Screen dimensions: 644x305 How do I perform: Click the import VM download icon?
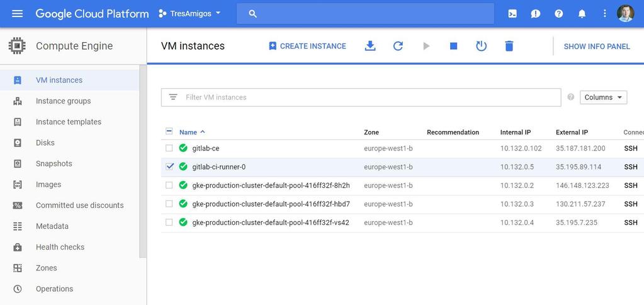point(370,46)
